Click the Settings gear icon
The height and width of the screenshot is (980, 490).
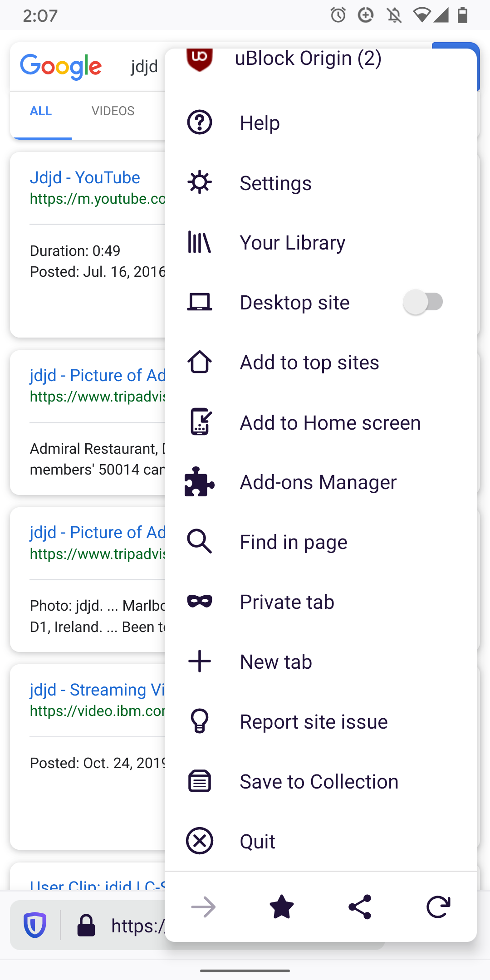200,182
